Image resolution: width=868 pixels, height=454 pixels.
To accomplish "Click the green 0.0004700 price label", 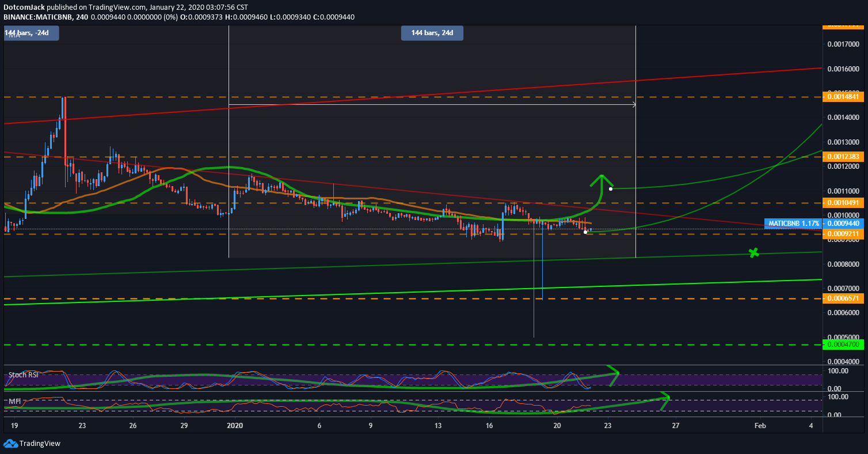I will (x=843, y=345).
